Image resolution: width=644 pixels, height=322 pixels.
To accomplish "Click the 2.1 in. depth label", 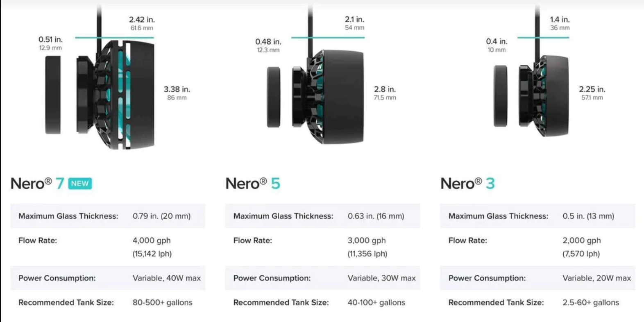I will [354, 19].
